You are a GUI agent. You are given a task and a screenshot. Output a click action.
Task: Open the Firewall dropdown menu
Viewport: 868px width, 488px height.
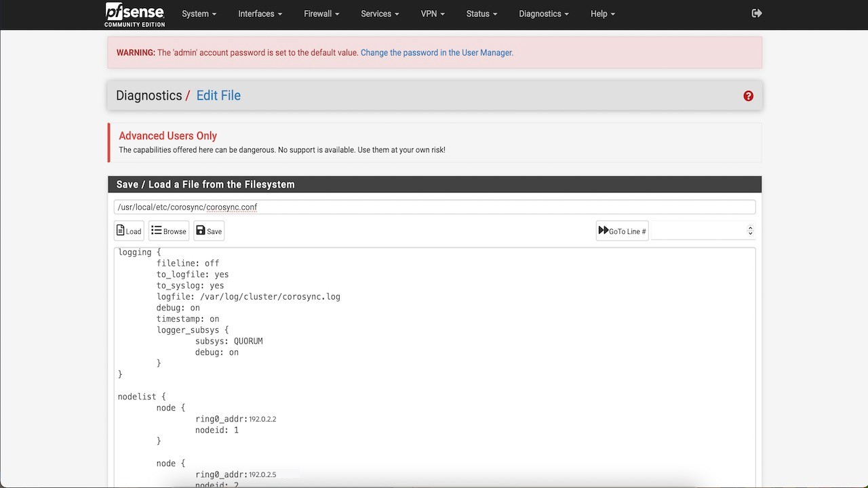coord(321,14)
